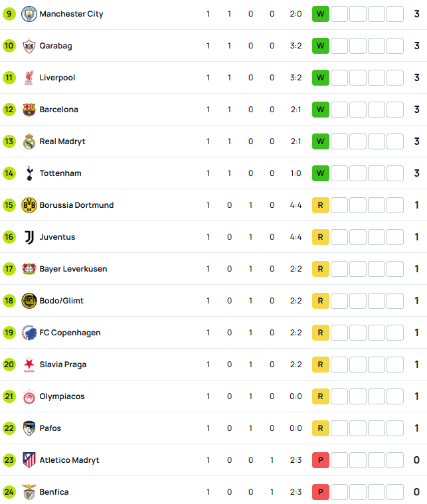Click the Benfica eagle crest
427x504 pixels.
pos(29,492)
